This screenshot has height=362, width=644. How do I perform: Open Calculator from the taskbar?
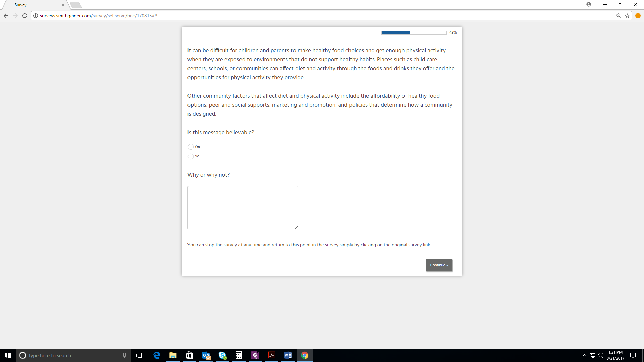pyautogui.click(x=239, y=355)
